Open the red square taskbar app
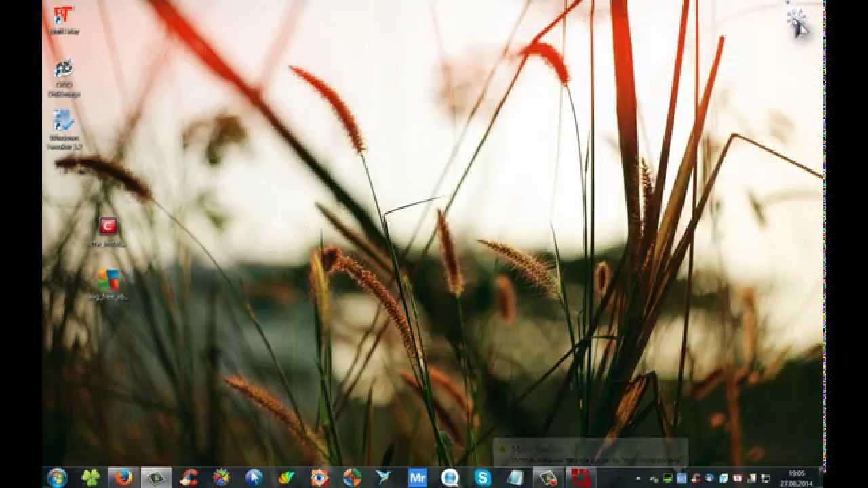This screenshot has height=488, width=868. pyautogui.click(x=580, y=478)
